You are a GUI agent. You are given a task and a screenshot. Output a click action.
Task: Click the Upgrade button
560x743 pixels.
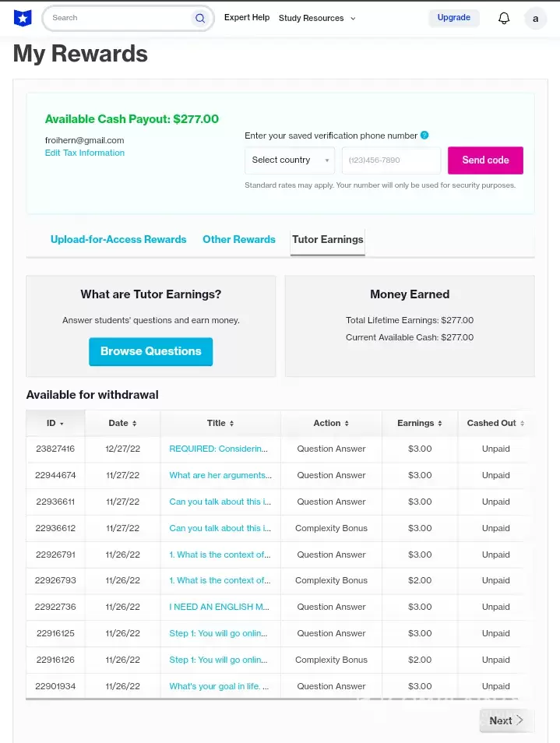[x=454, y=18]
